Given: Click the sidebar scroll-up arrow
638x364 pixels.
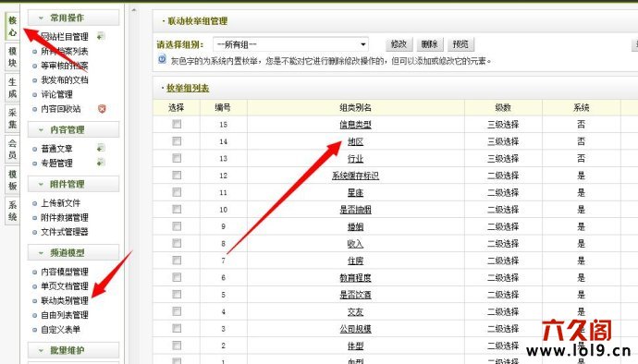Looking at the screenshot, I should click(134, 10).
